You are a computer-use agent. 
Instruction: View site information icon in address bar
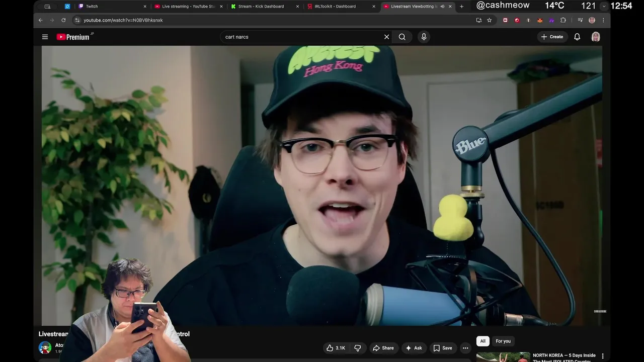pyautogui.click(x=77, y=20)
